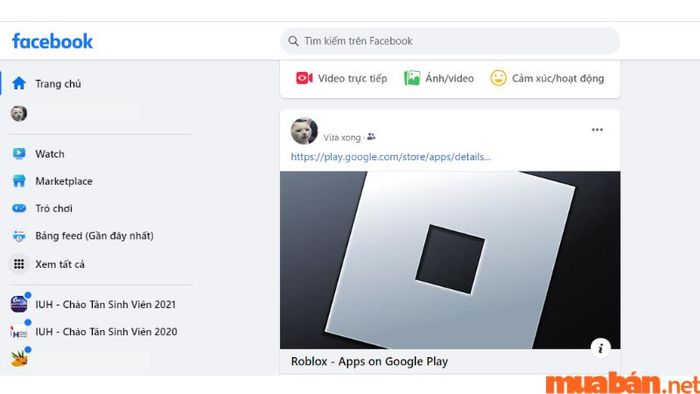700x394 pixels.
Task: Open the post three-dots options menu
Action: click(597, 129)
